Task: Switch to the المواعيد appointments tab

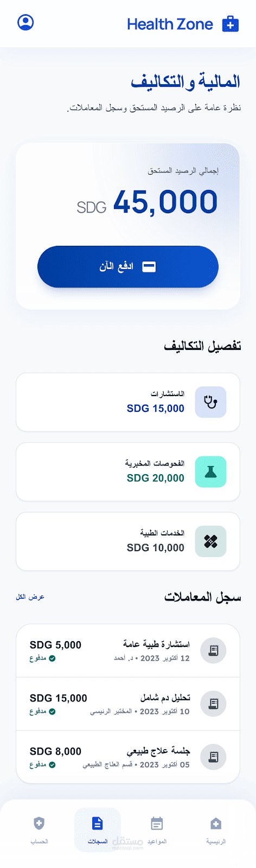Action: tap(157, 830)
